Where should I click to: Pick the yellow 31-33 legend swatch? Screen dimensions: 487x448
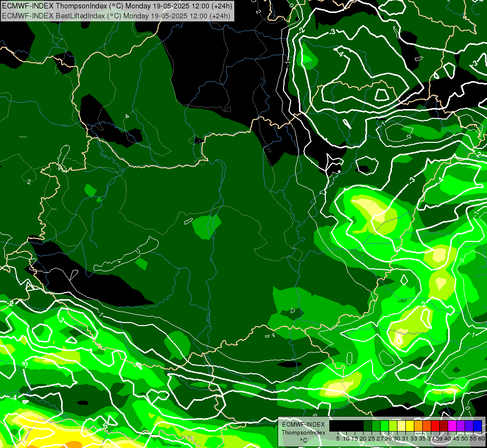(x=410, y=426)
